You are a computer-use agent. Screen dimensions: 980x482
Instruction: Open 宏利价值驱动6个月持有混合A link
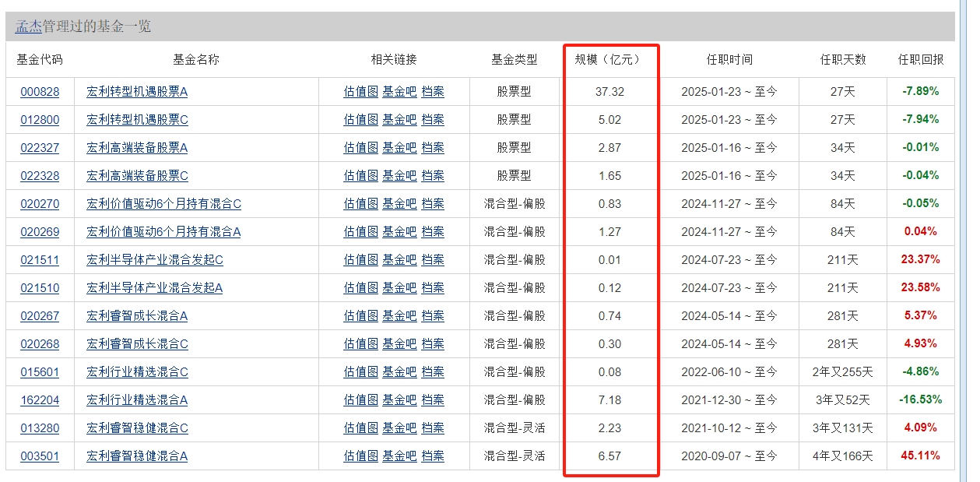pos(163,232)
